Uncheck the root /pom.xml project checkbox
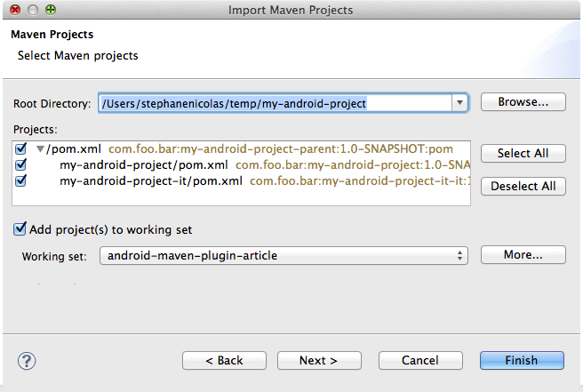583x392 pixels. [x=21, y=148]
